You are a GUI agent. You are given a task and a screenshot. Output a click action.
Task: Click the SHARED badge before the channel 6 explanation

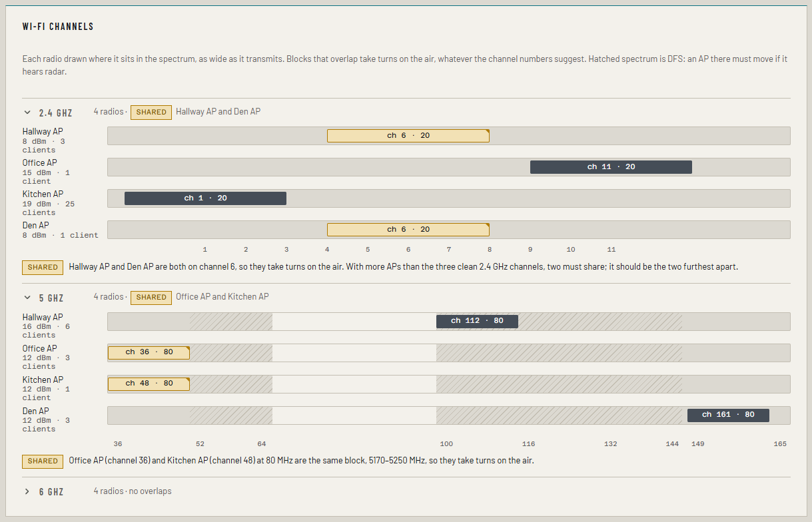(x=43, y=268)
